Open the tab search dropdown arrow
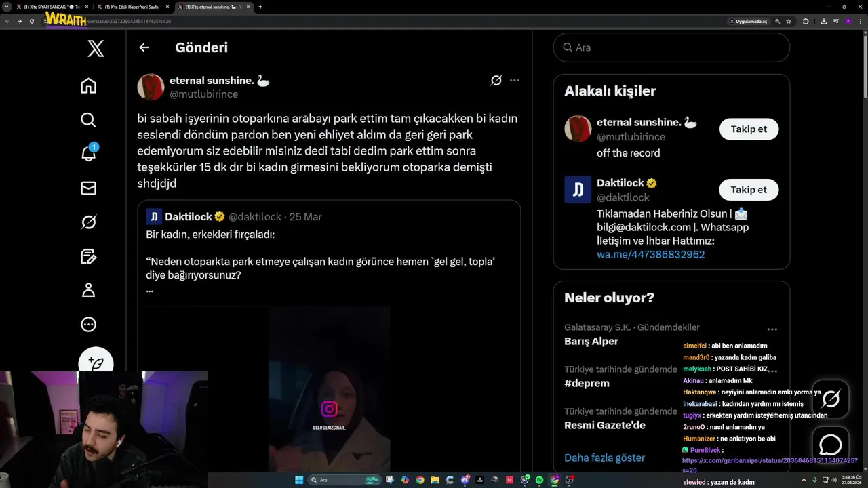The image size is (868, 488). tap(6, 7)
